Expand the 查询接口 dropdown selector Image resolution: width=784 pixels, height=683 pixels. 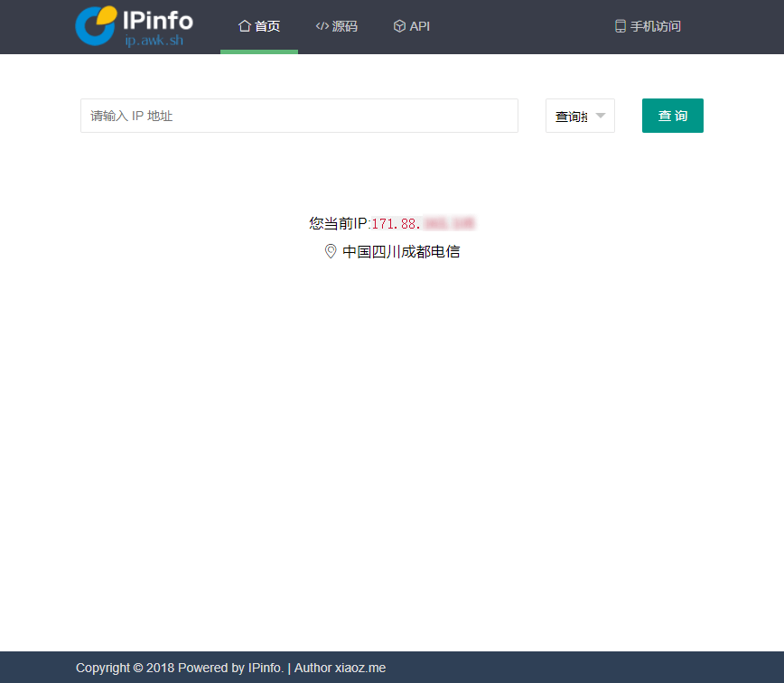(x=571, y=117)
